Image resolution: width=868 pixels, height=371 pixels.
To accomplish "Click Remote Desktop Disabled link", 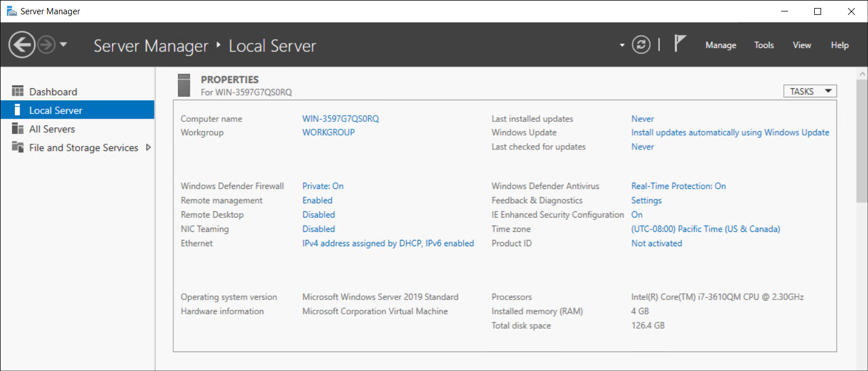I will [318, 215].
